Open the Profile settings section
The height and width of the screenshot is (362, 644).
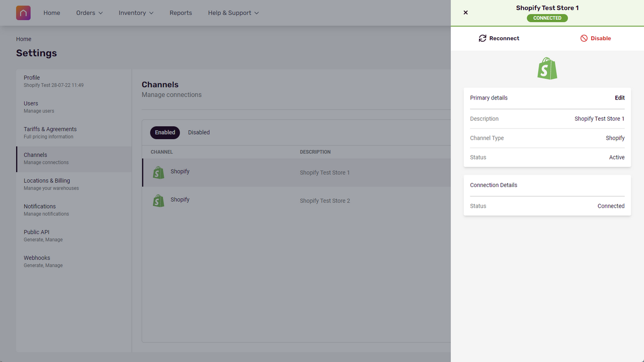(74, 81)
